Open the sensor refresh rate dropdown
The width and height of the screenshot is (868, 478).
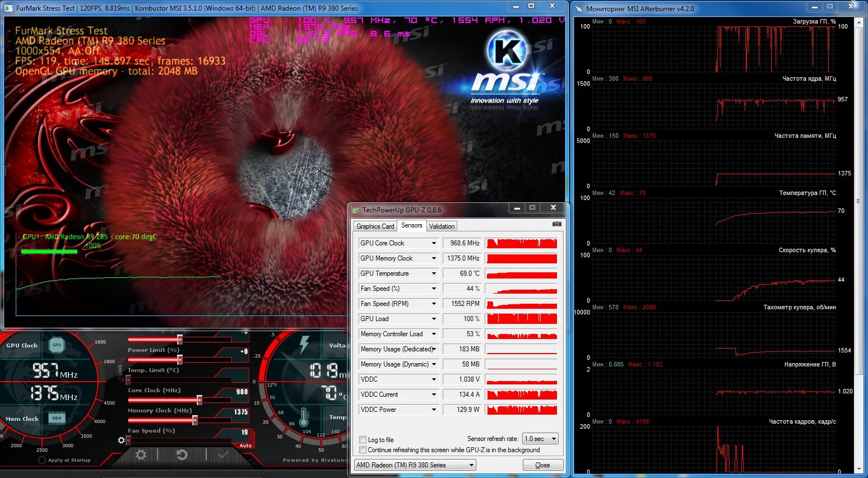(x=540, y=439)
